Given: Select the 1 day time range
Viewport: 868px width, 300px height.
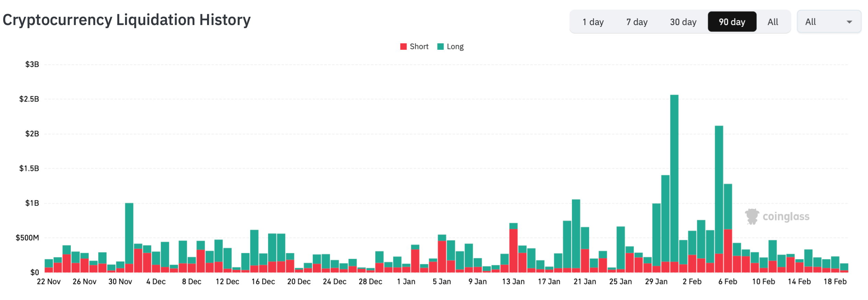Looking at the screenshot, I should tap(593, 22).
